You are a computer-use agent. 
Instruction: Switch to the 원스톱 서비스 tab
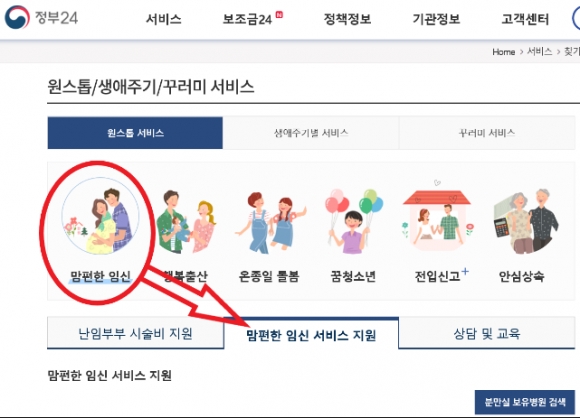(x=135, y=133)
